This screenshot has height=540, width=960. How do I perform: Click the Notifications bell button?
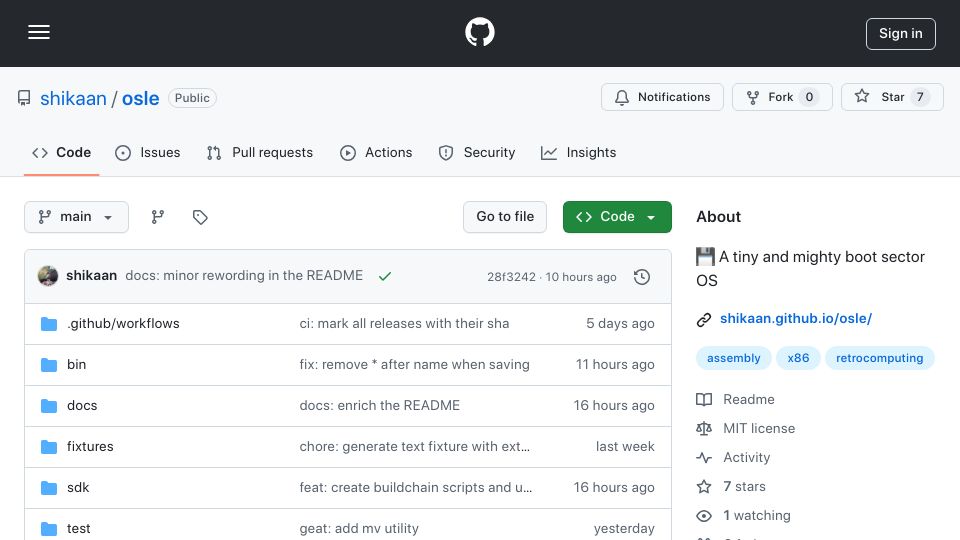coord(662,97)
